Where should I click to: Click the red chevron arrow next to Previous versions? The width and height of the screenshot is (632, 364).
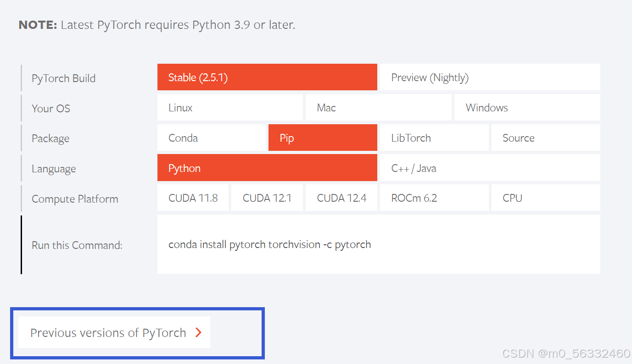(x=198, y=333)
